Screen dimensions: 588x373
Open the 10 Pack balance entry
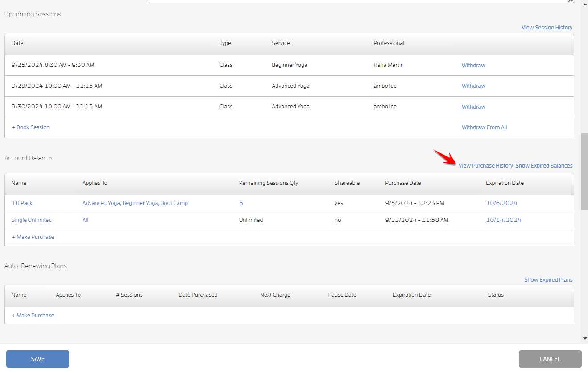pyautogui.click(x=22, y=203)
